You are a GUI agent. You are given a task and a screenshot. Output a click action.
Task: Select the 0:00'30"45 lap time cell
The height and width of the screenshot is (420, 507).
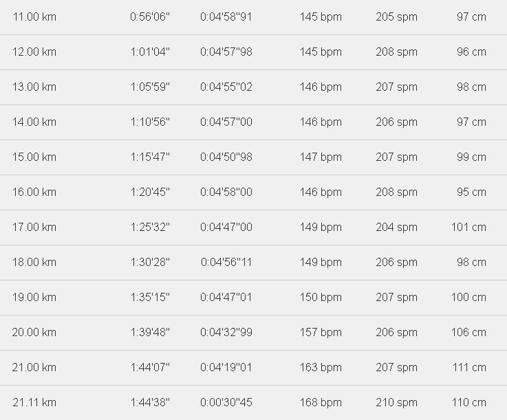[x=226, y=402]
